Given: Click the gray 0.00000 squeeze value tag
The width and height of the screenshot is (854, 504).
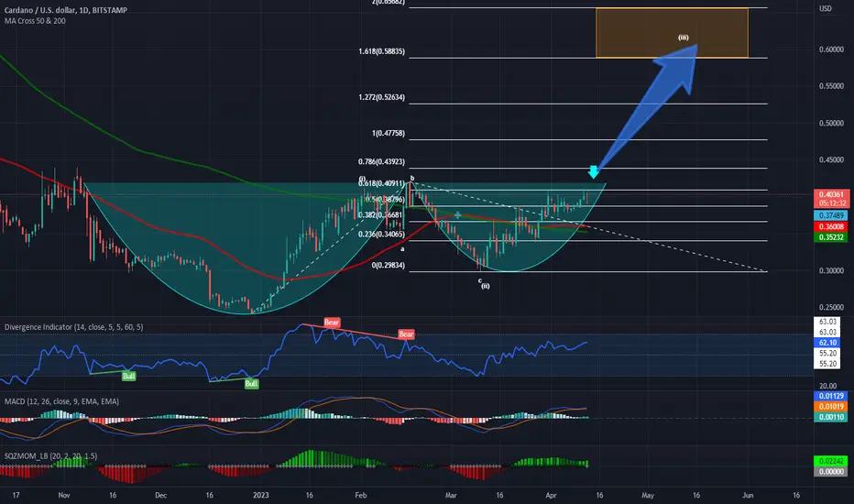Looking at the screenshot, I should point(830,472).
